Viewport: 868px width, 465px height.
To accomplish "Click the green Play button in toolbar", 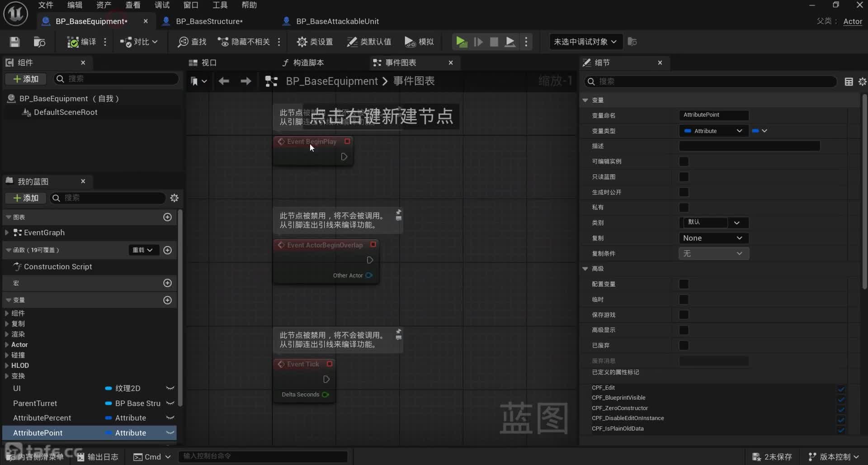I will click(461, 42).
